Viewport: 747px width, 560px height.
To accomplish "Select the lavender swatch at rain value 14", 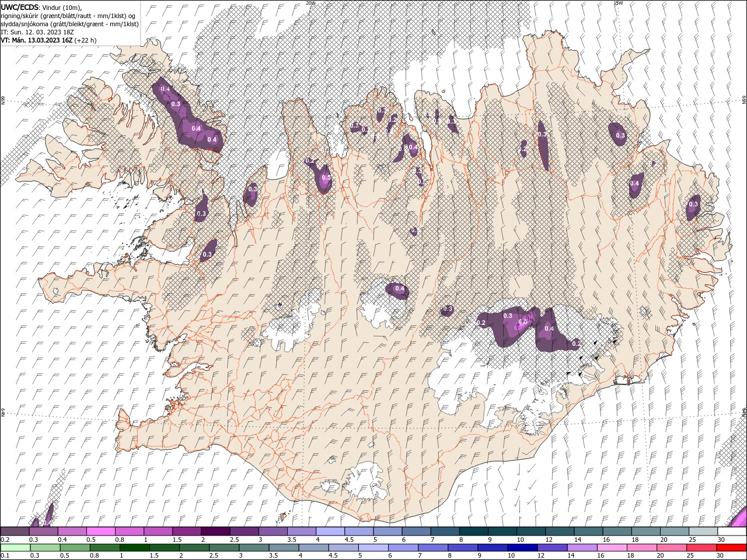I will (x=582, y=547).
